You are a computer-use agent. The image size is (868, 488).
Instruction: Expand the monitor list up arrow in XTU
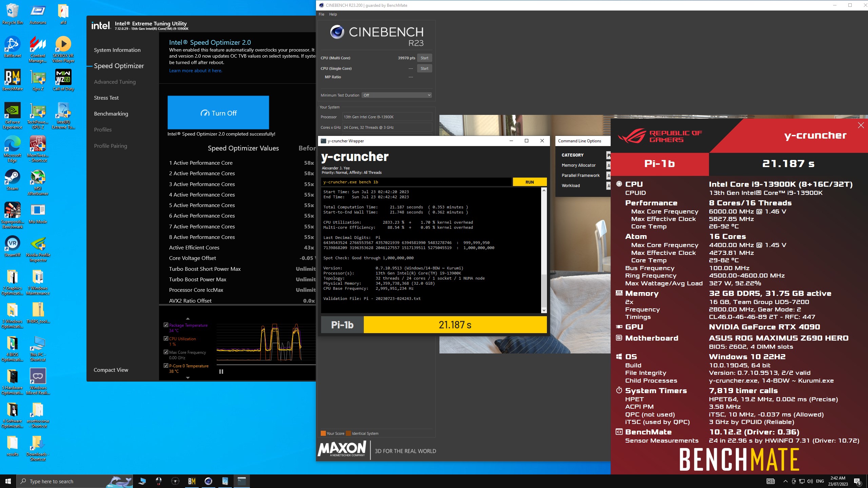point(188,319)
